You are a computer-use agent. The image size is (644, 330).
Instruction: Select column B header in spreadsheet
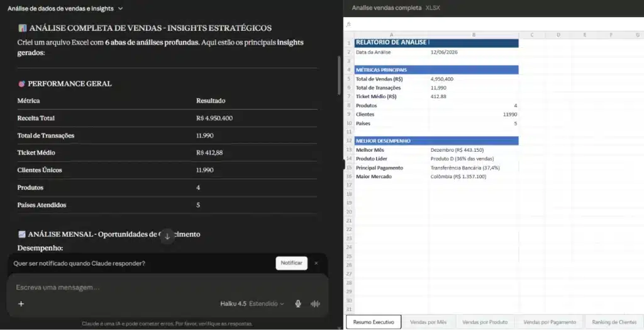(474, 35)
